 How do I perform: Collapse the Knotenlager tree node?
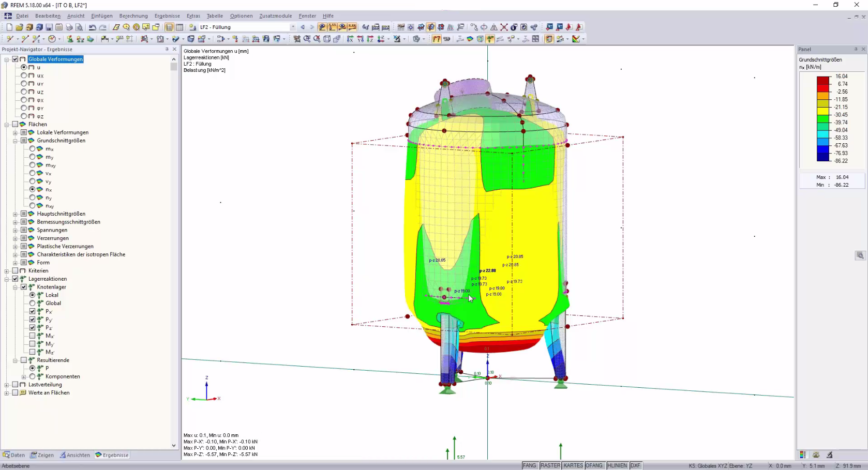[x=15, y=287]
